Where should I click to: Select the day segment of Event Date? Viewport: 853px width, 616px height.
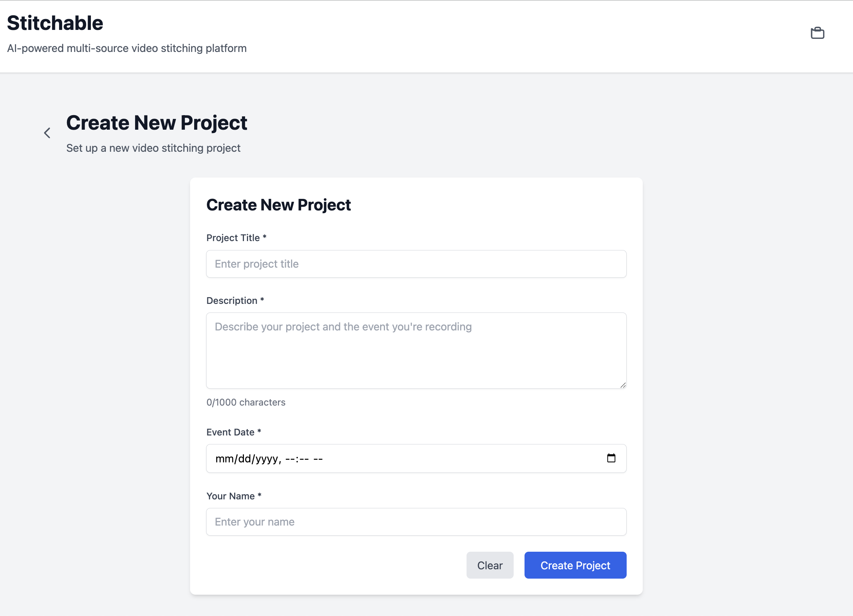pyautogui.click(x=244, y=459)
